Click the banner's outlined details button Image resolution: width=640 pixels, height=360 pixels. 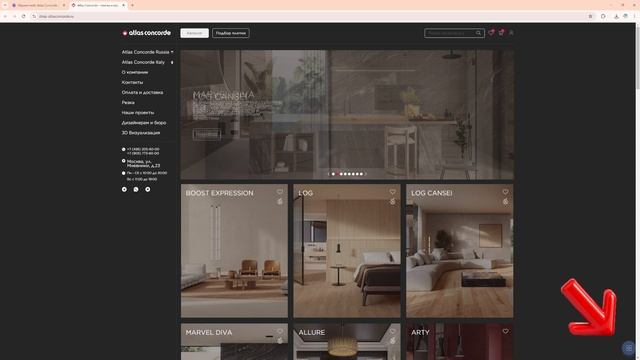(x=207, y=134)
